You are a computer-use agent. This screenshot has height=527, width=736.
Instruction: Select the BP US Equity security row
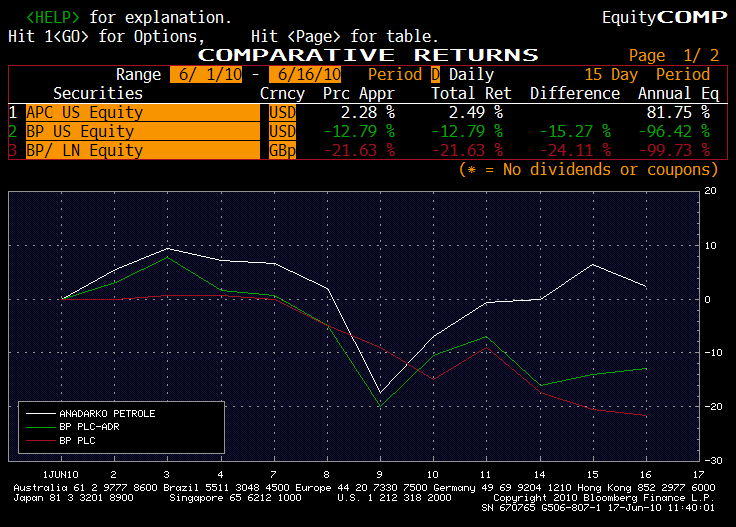pyautogui.click(x=140, y=132)
